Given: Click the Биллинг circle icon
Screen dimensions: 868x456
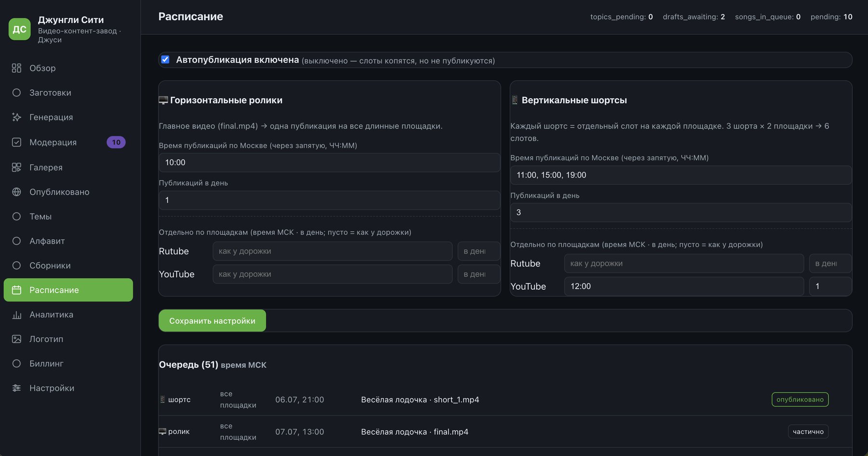Looking at the screenshot, I should pos(16,364).
